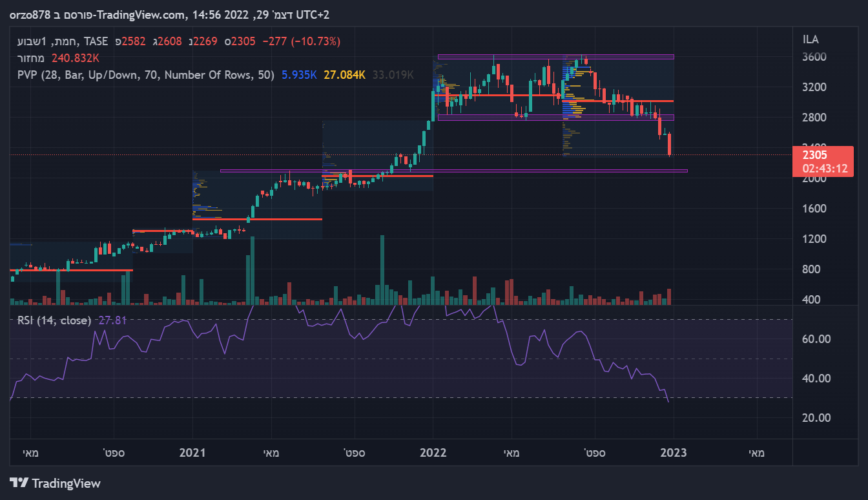Click the 3200 price axis label
The image size is (868, 500).
tap(813, 87)
